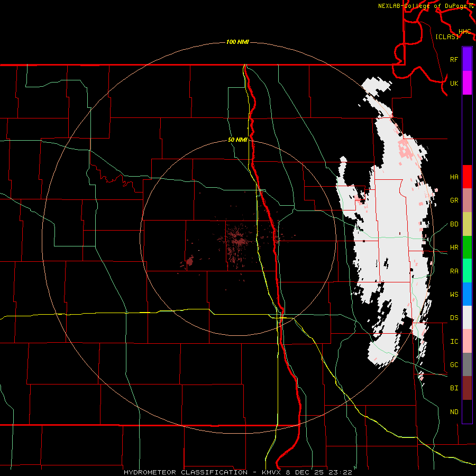476x476 pixels.
Task: Click the "HA" legend label
Action: 454,177
